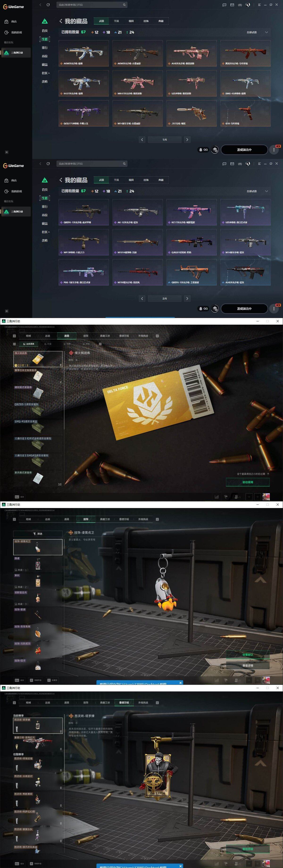The height and width of the screenshot is (868, 283).
Task: Go to next page from 1/6
Action: (187, 140)
